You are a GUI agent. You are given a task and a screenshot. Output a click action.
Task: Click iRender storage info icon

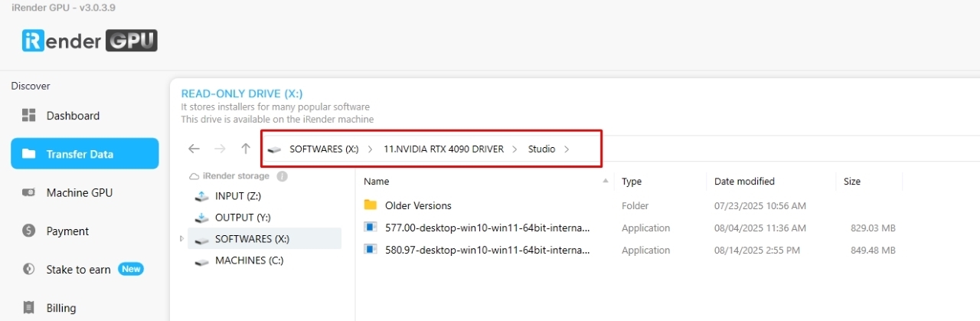[x=282, y=176]
